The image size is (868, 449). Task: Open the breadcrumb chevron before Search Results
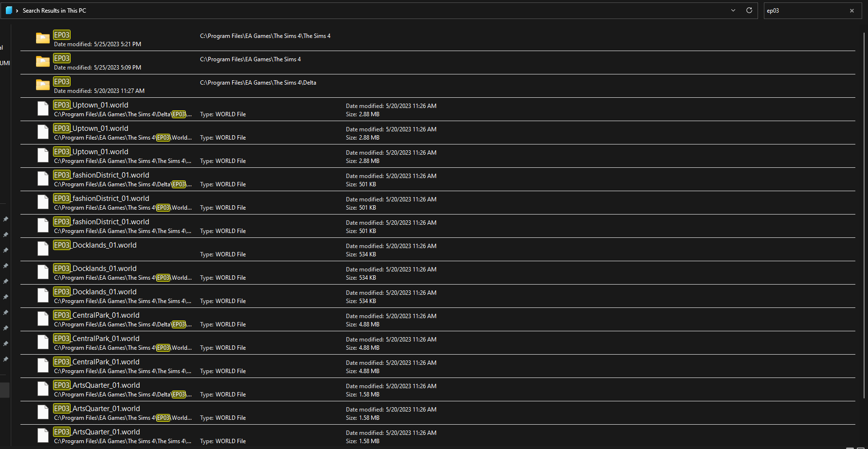17,11
